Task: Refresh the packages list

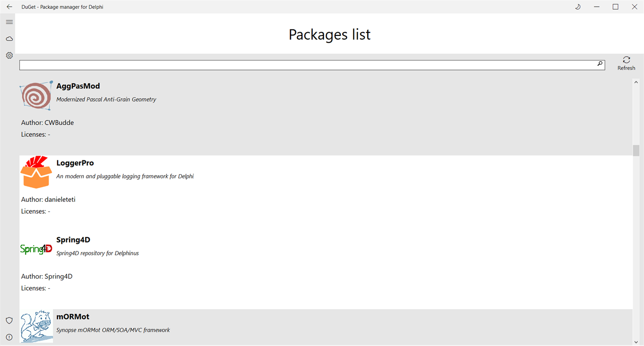Action: (626, 63)
